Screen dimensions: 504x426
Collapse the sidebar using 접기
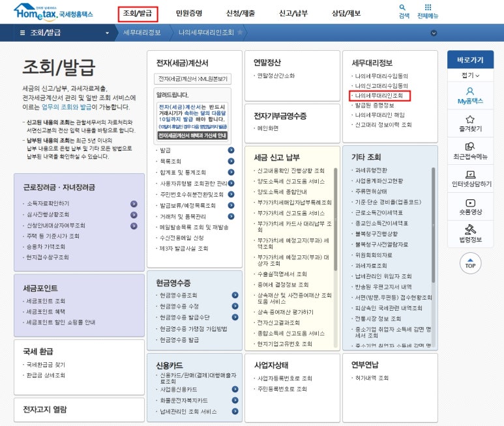pyautogui.click(x=469, y=76)
